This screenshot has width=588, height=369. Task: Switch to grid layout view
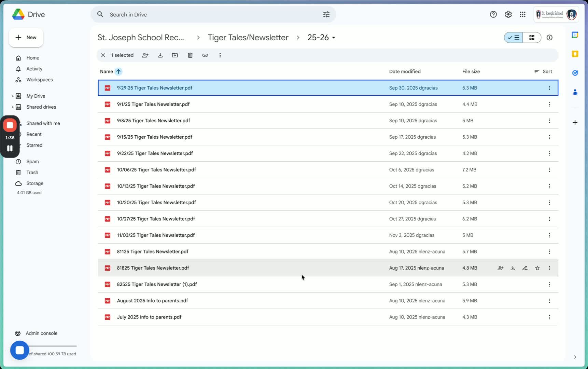(x=532, y=38)
